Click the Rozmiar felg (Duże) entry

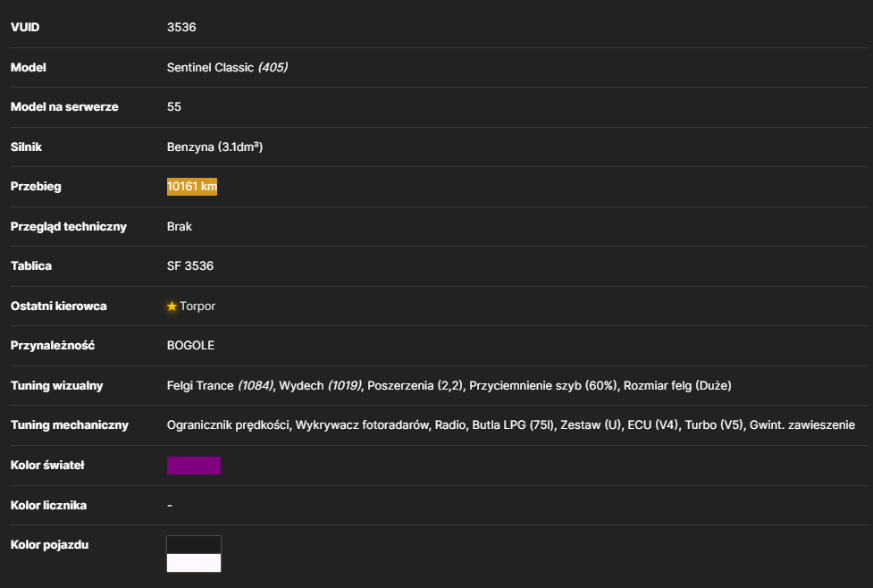677,386
